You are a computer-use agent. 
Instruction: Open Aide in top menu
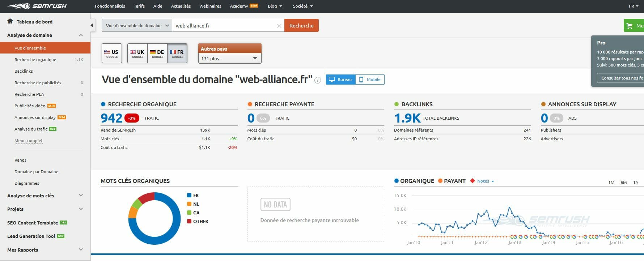tap(158, 6)
